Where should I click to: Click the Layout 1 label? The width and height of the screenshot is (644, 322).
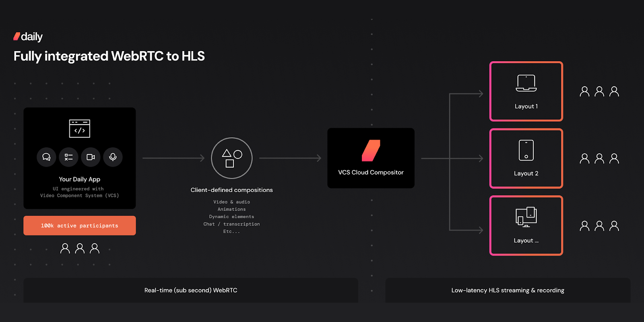pos(526,106)
